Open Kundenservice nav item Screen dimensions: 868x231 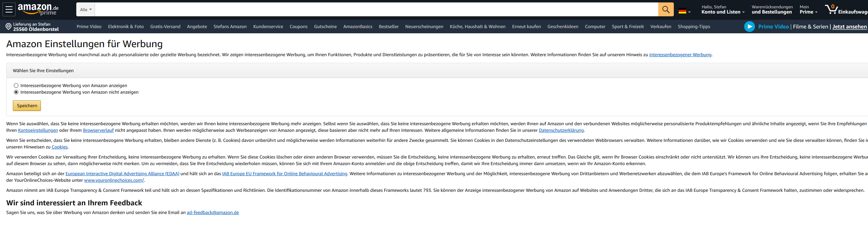[x=268, y=26]
